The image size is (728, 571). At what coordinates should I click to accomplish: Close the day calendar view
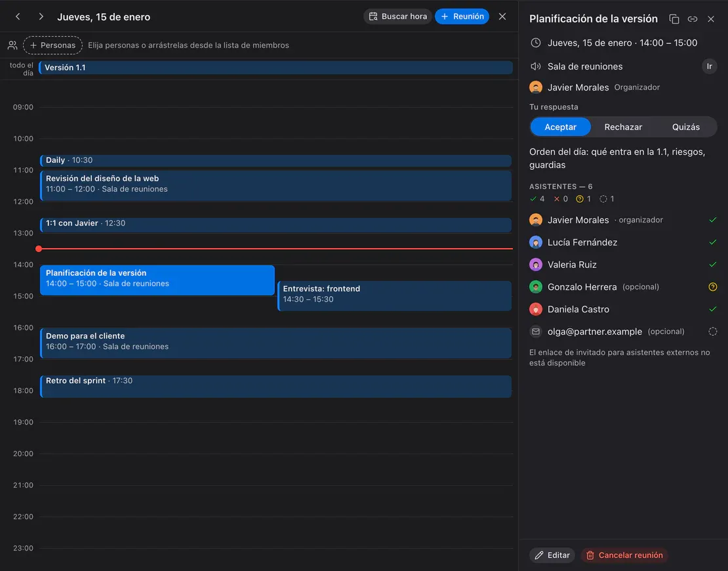(502, 16)
